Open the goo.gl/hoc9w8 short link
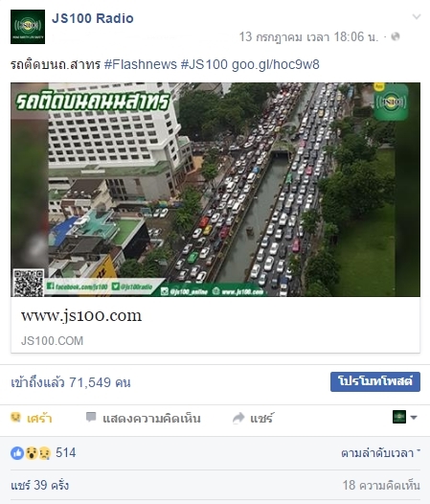The height and width of the screenshot is (504, 430). coord(276,64)
